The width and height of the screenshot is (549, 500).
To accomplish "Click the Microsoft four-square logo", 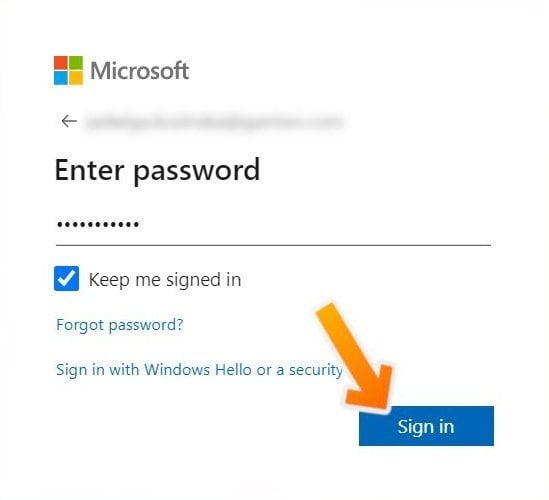I will [x=69, y=70].
